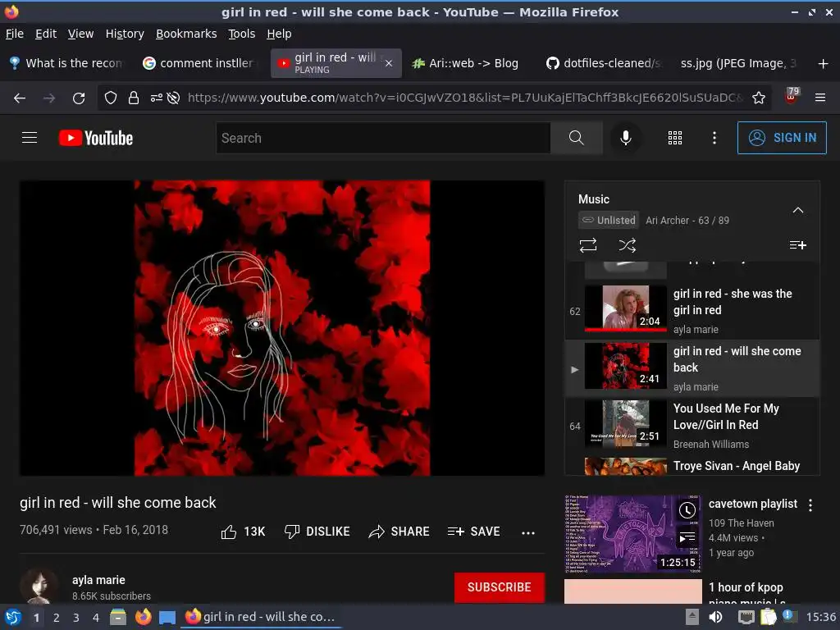Reload the page with the refresh icon

[79, 98]
